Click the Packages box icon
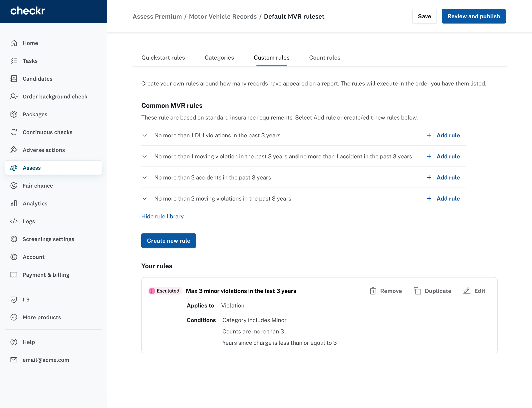 [14, 114]
